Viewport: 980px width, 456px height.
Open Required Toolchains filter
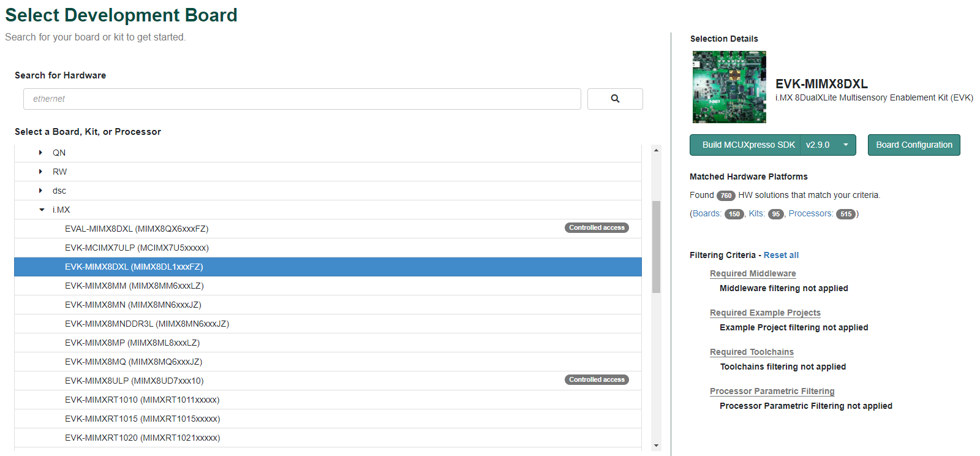point(751,352)
